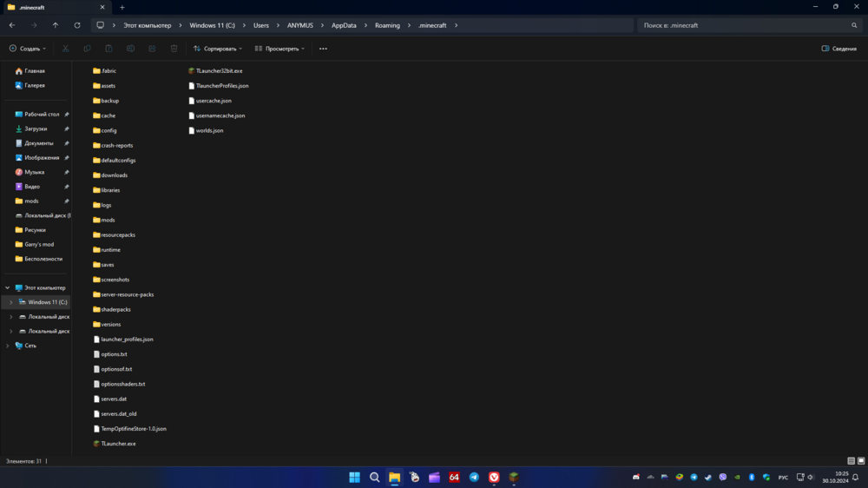Open Windows Start menu on taskbar

point(355,477)
